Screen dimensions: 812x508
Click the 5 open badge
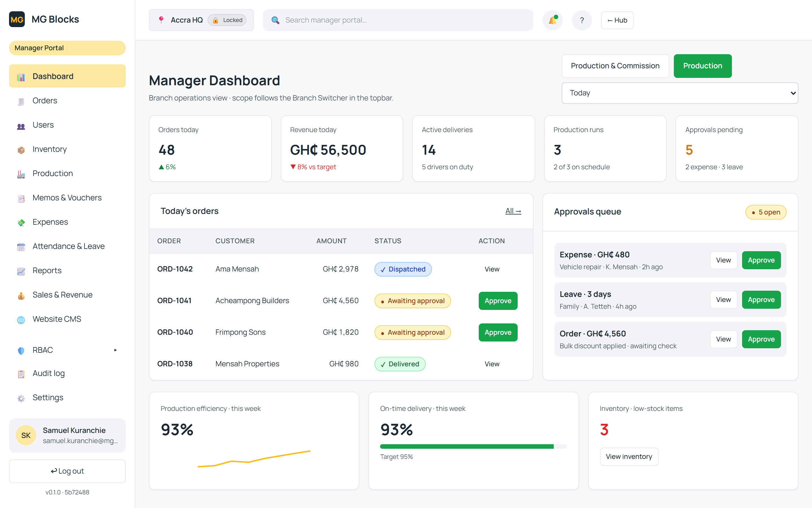pyautogui.click(x=766, y=212)
